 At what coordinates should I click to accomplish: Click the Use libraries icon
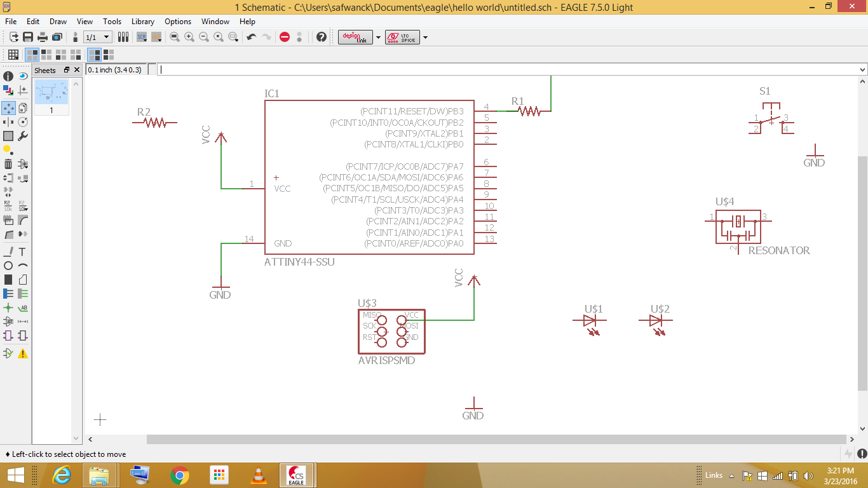pos(123,37)
